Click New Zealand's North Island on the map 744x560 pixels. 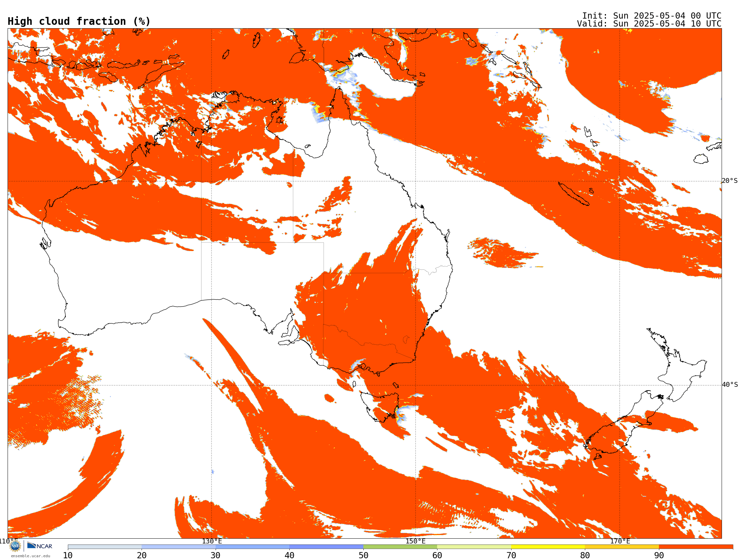677,365
